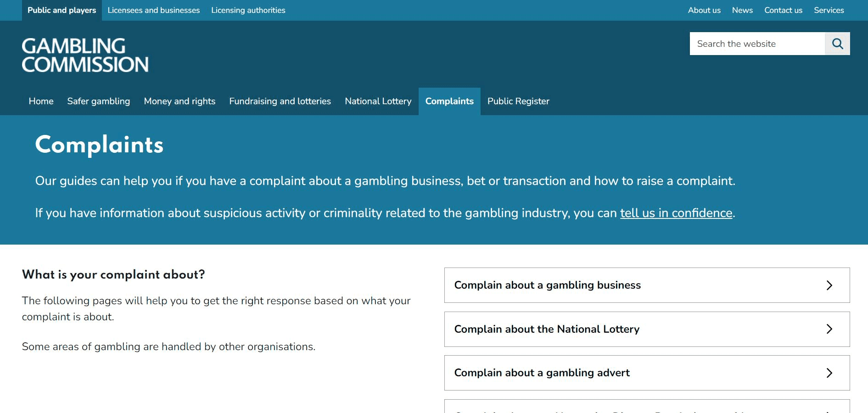The image size is (868, 413).
Task: Open the 'Money and rights' menu item
Action: click(x=179, y=101)
